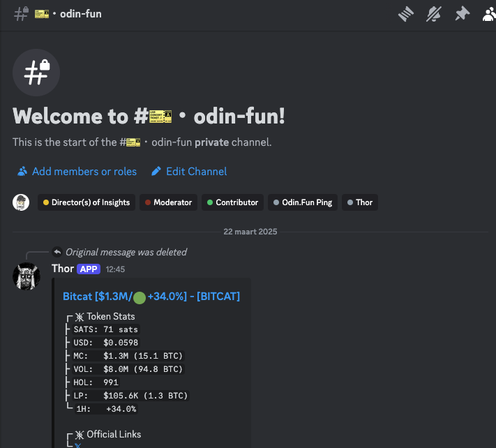Click the Original message was deleted reply

126,252
